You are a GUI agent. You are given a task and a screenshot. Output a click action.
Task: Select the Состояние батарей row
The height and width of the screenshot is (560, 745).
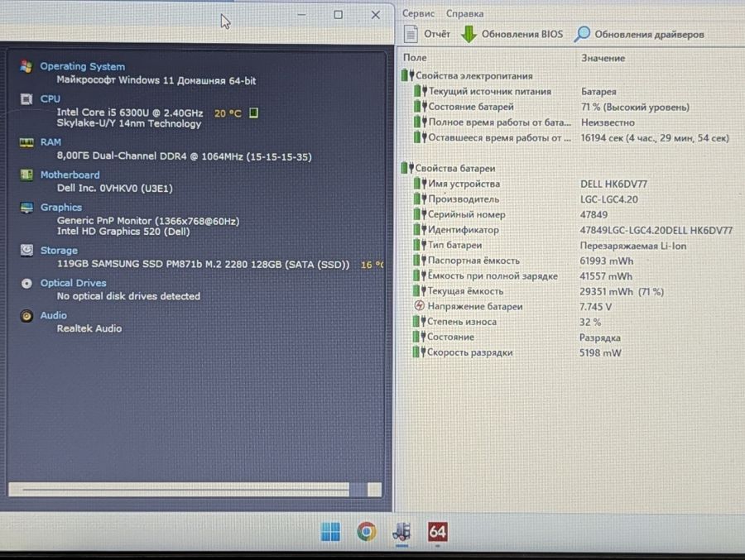(551, 107)
